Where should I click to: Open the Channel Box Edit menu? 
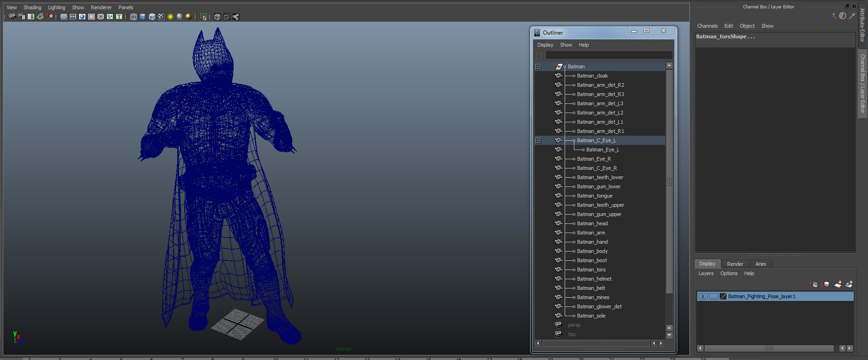pyautogui.click(x=729, y=26)
